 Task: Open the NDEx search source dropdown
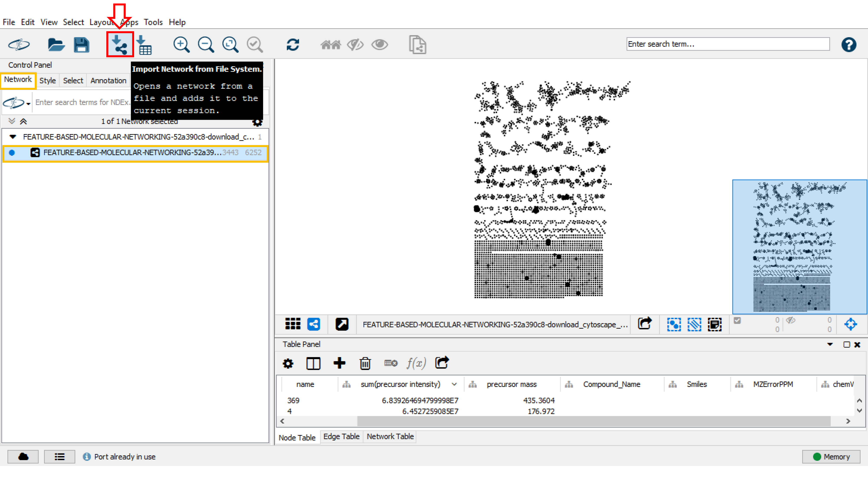tap(28, 103)
